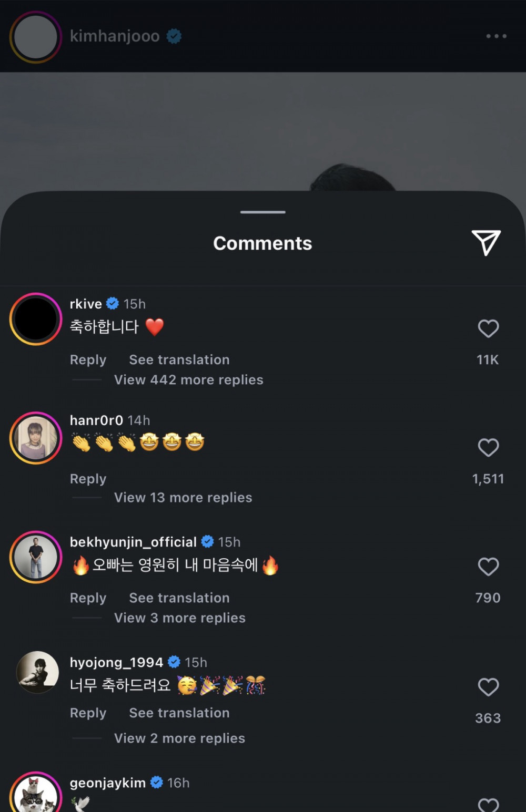Open the geonjaykim username profile
526x812 pixels.
[x=107, y=783]
